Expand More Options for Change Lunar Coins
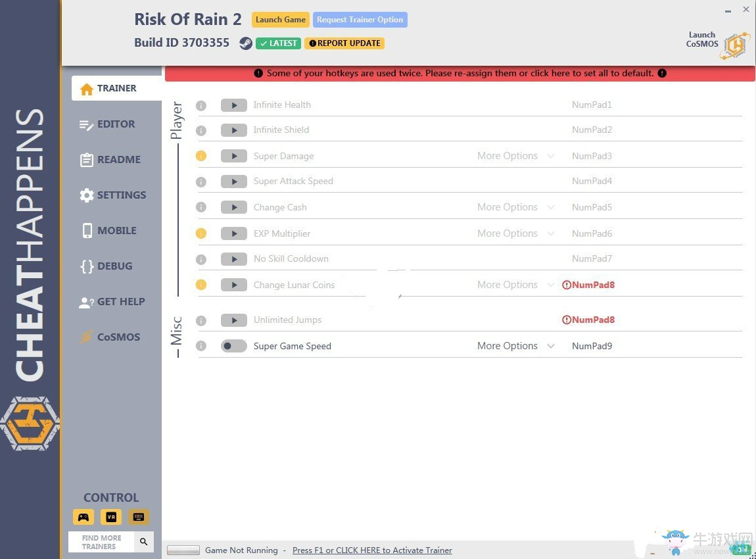 pos(515,285)
